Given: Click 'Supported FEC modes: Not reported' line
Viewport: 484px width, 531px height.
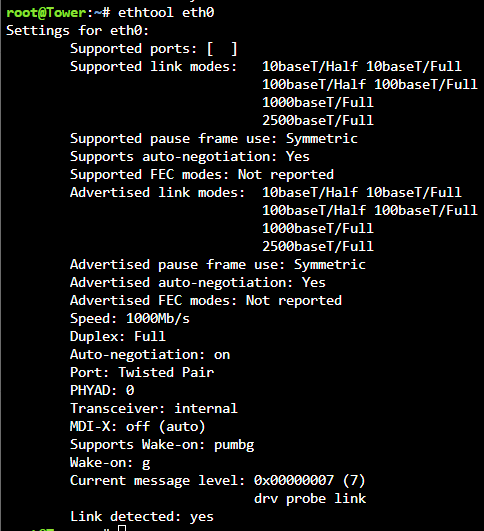Looking at the screenshot, I should [x=202, y=174].
